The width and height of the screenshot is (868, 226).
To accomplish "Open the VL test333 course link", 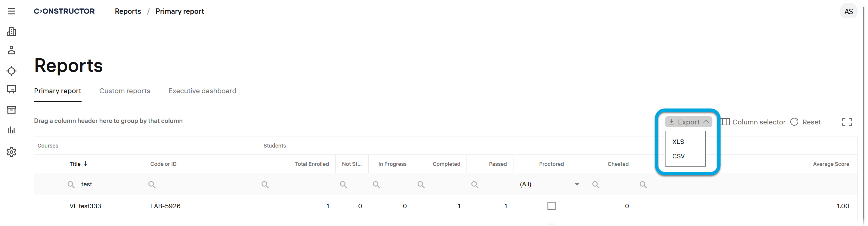I will [85, 206].
